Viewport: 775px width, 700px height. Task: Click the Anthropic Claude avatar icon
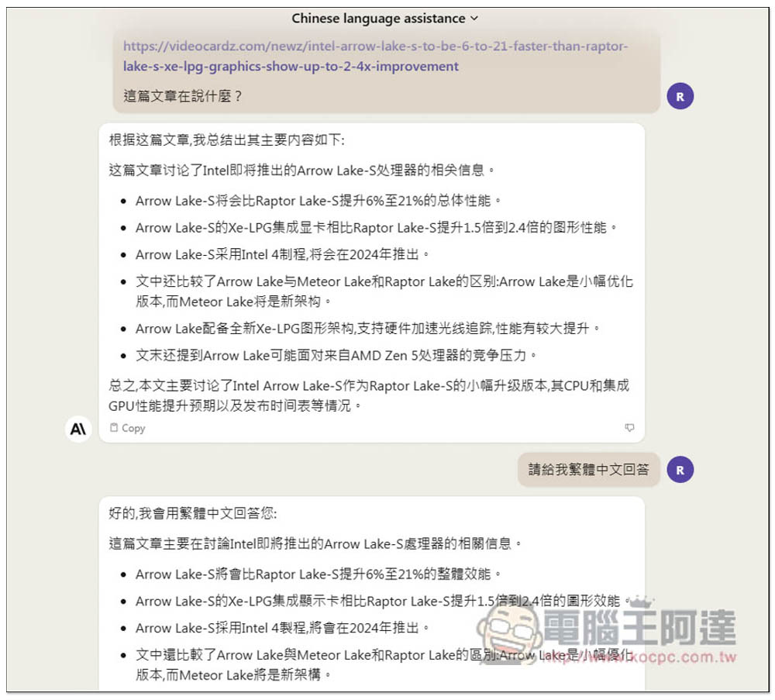(78, 429)
